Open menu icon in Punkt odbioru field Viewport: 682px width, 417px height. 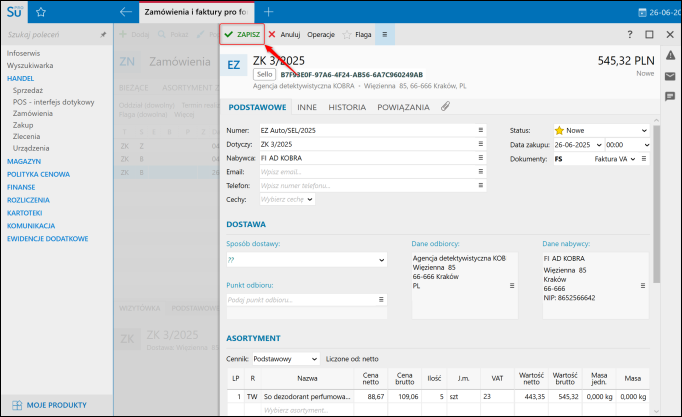[381, 300]
